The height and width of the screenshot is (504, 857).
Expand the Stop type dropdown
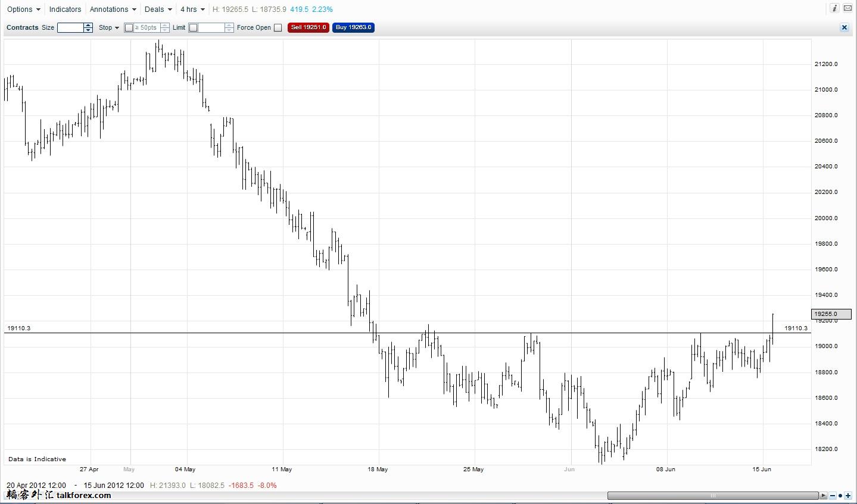tap(109, 27)
